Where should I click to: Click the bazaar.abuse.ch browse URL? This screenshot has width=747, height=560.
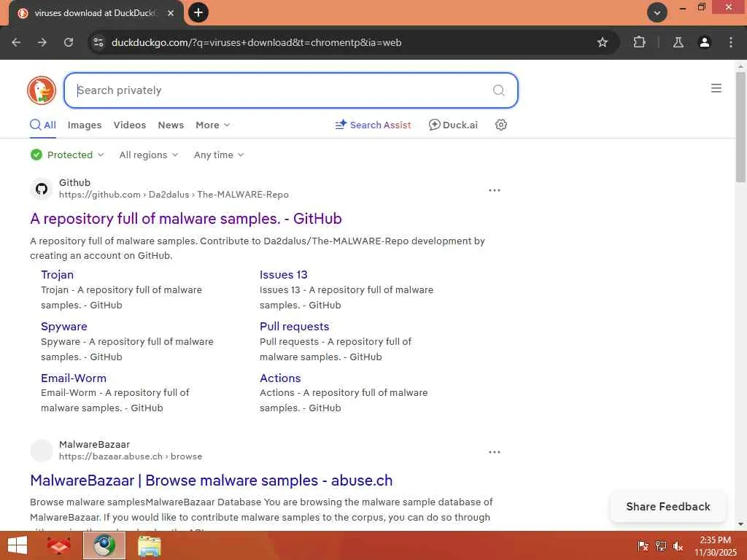click(131, 456)
